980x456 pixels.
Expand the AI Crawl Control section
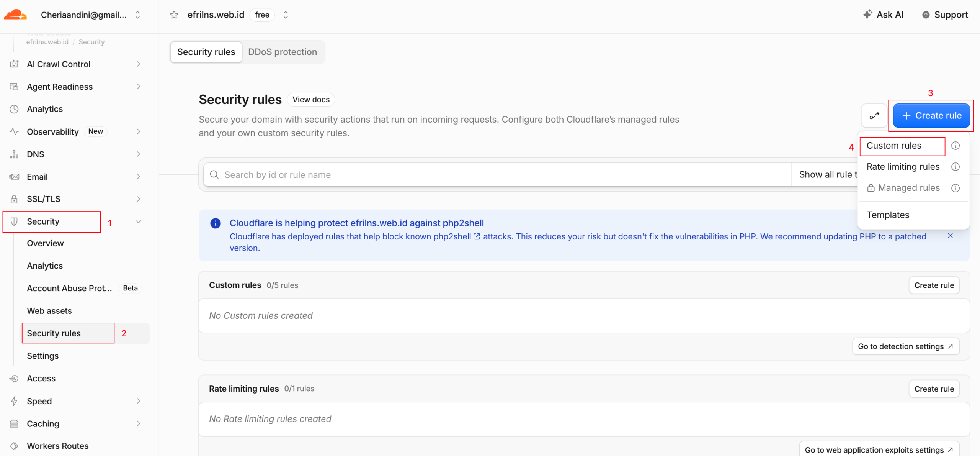139,64
